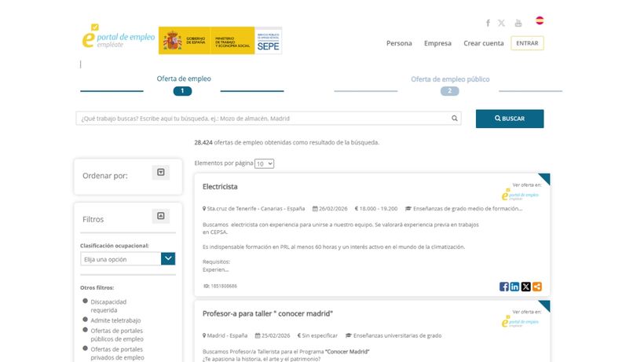
Task: Click the magnifier icon inside search field
Action: tap(455, 119)
